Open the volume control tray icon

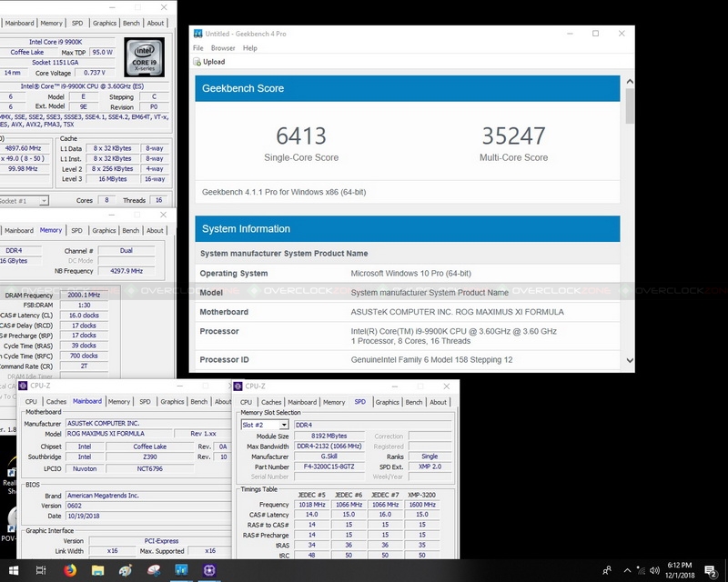[654, 570]
